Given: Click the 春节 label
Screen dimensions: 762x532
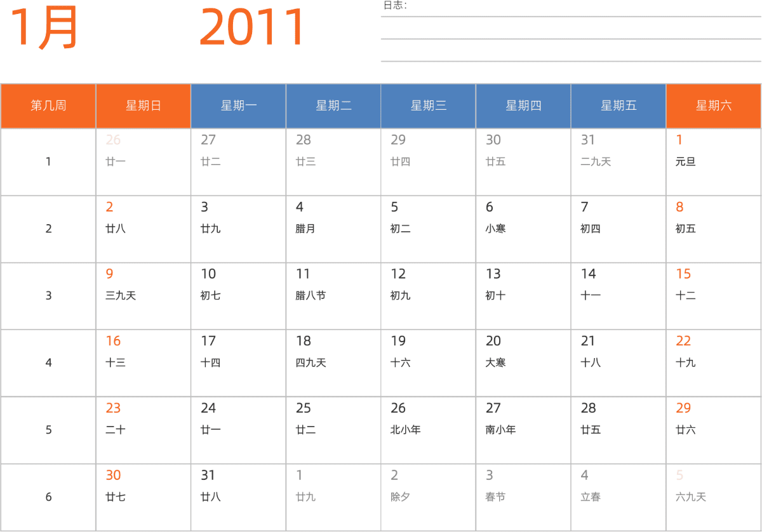Looking at the screenshot, I should coord(495,497).
